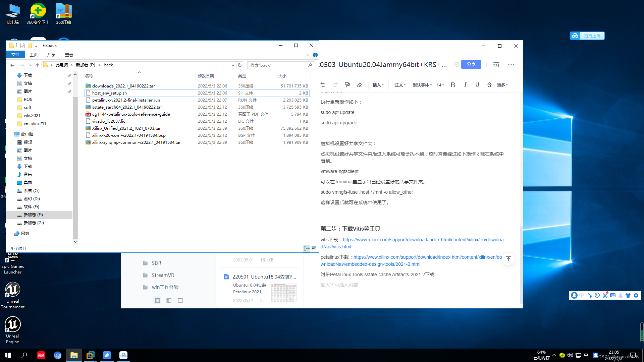Image resolution: width=644 pixels, height=362 pixels.
Task: Click the 分享 share button
Action: pyautogui.click(x=471, y=64)
